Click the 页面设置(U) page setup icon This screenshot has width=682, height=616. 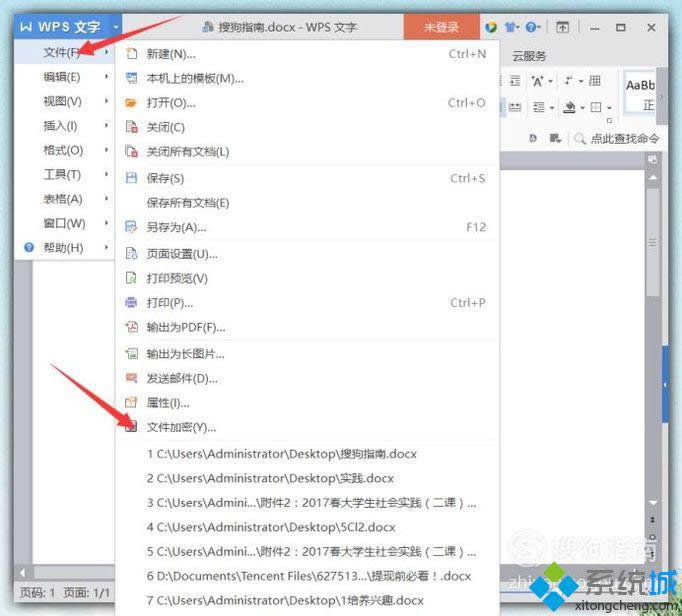point(131,254)
